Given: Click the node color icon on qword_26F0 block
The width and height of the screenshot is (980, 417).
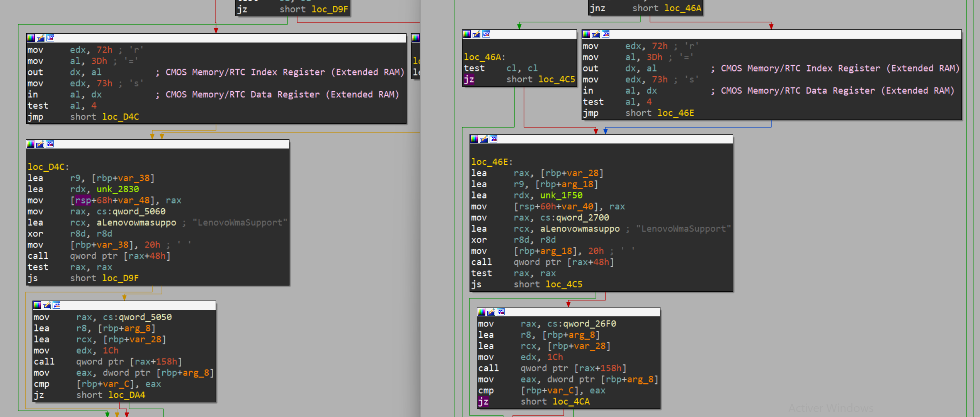Looking at the screenshot, I should (x=481, y=312).
